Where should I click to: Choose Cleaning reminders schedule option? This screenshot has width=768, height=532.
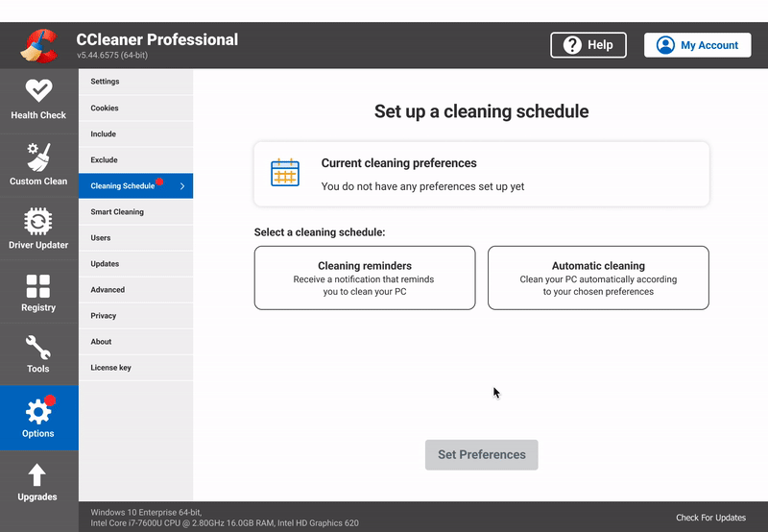tap(365, 278)
